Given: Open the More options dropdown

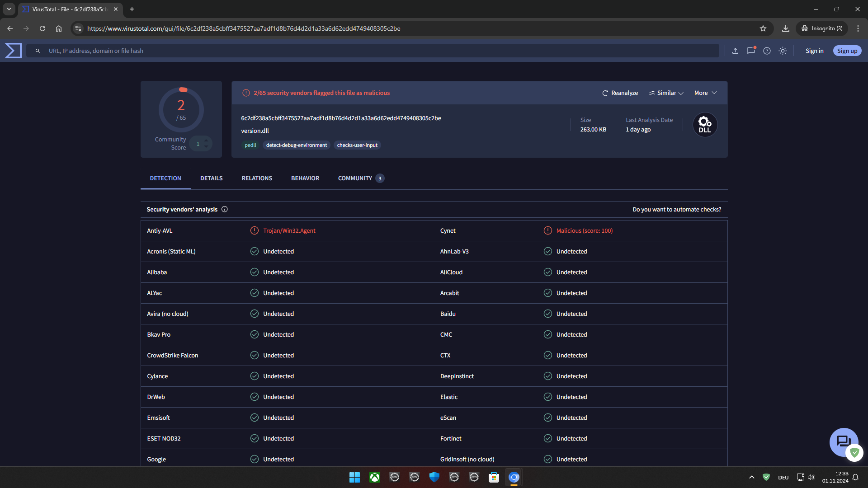Looking at the screenshot, I should (704, 93).
